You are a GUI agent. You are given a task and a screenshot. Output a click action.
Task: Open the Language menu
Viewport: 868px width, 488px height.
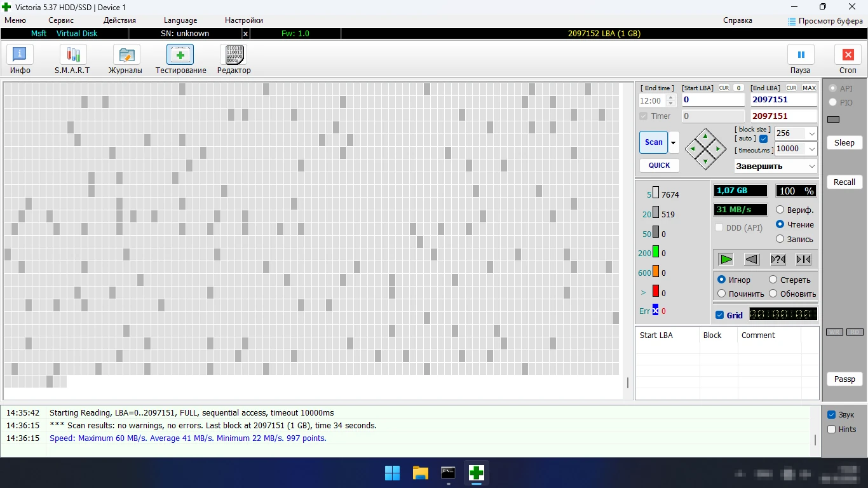pos(180,20)
